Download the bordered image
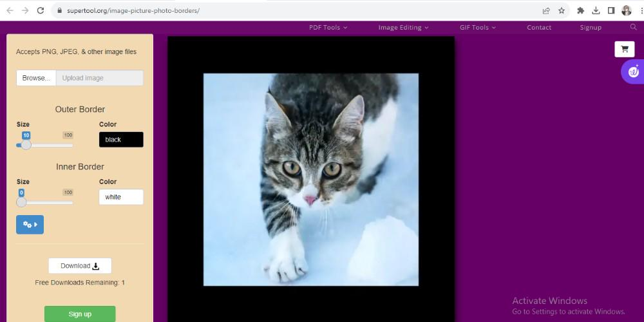Viewport: 644px width, 322px height. click(80, 266)
